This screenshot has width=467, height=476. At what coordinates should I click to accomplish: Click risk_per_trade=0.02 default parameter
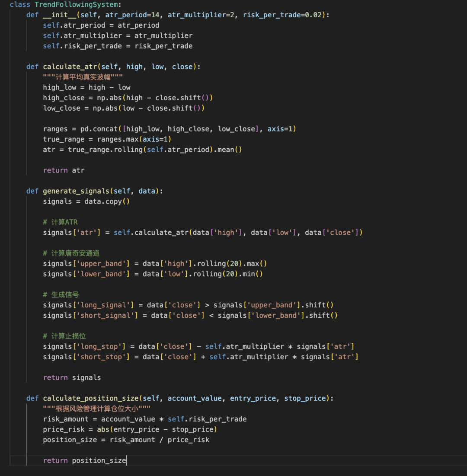coord(282,15)
